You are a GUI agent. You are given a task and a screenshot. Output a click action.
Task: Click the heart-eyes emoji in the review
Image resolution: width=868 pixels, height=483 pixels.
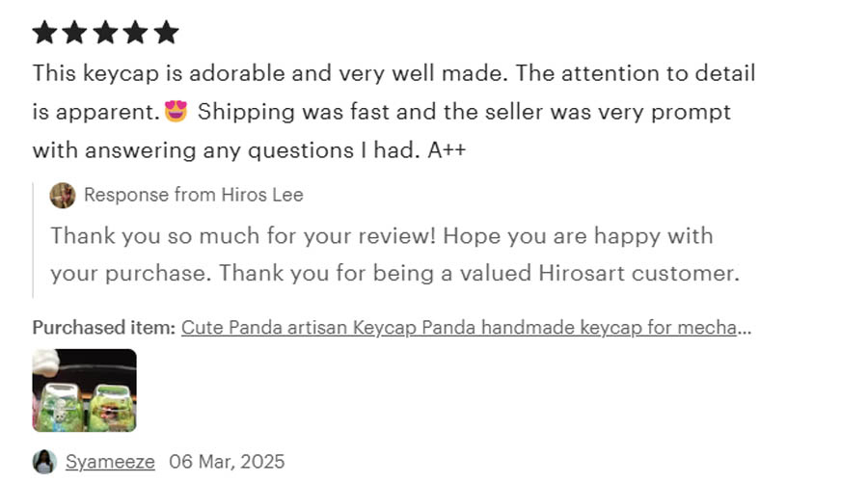click(x=176, y=111)
